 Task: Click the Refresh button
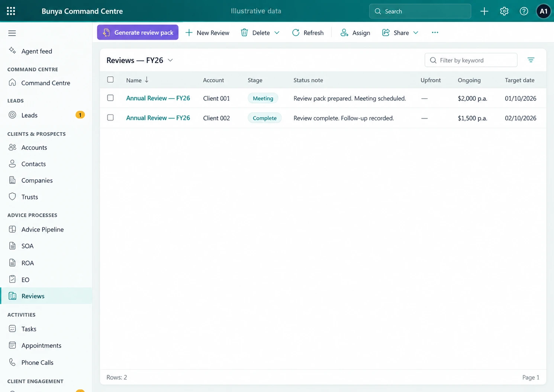308,33
